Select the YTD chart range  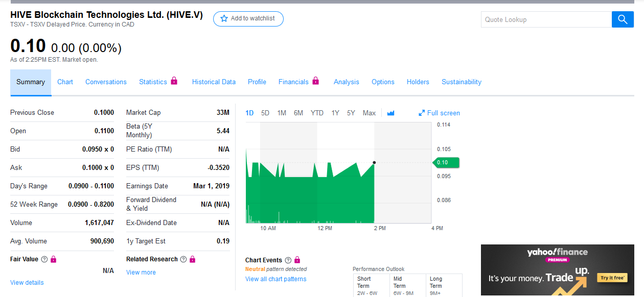pyautogui.click(x=317, y=113)
